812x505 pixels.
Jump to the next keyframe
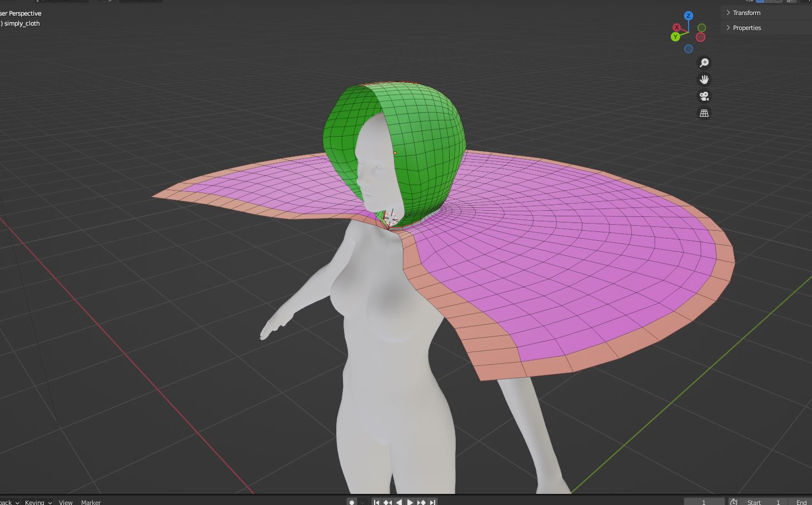421,502
